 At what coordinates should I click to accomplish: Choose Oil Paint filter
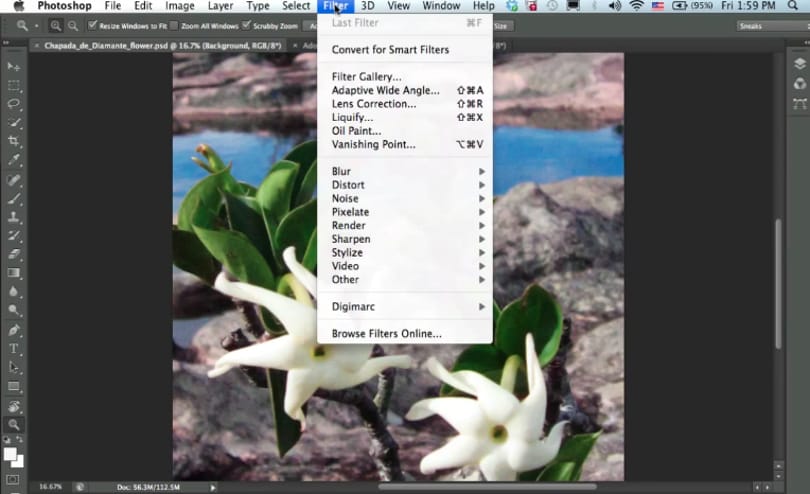(404, 131)
